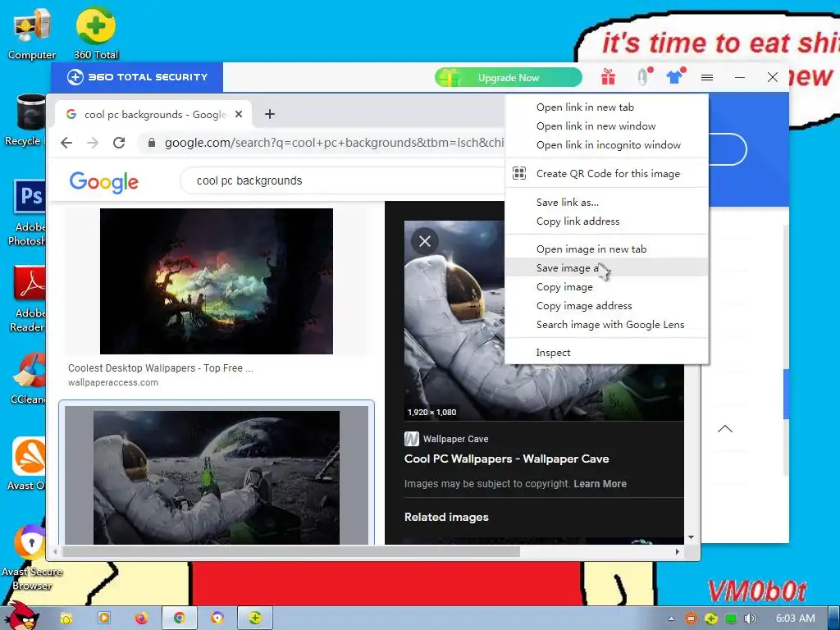Open Firefox from the taskbar
The height and width of the screenshot is (630, 840).
tap(141, 619)
